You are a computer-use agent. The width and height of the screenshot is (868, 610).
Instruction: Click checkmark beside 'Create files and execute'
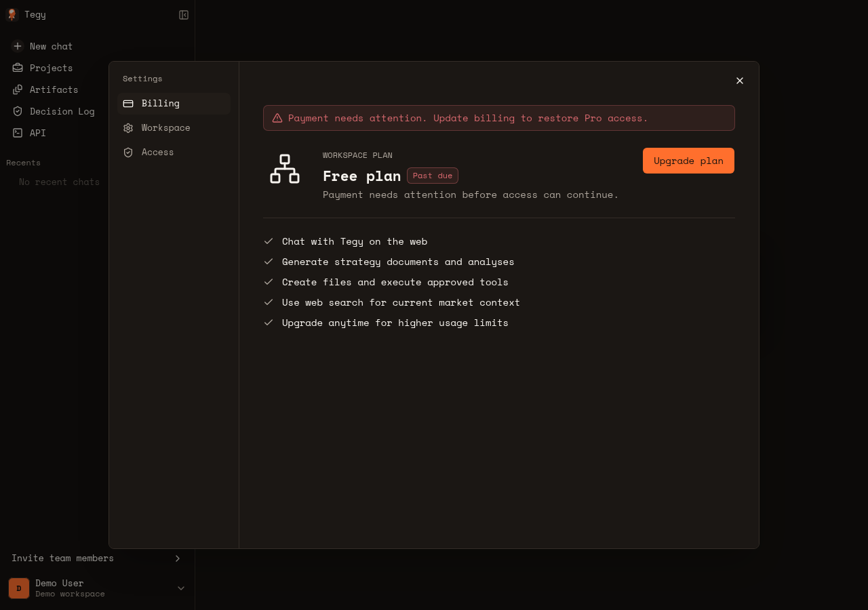click(x=269, y=282)
